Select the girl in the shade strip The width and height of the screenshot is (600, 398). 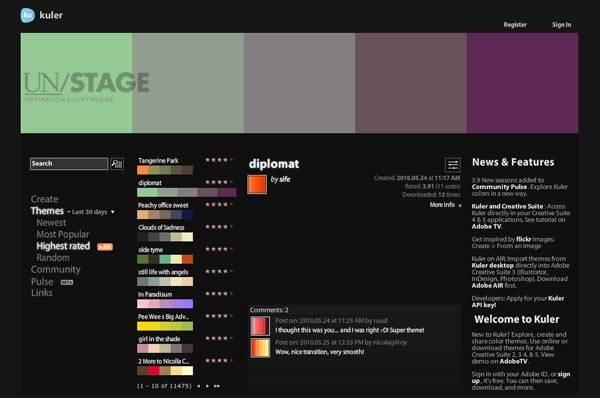[x=165, y=348]
